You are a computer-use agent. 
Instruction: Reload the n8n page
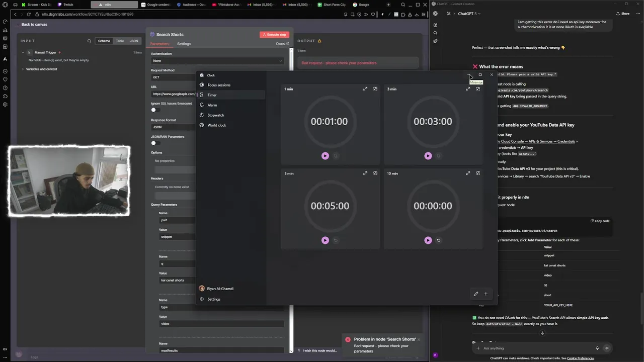coord(29,15)
